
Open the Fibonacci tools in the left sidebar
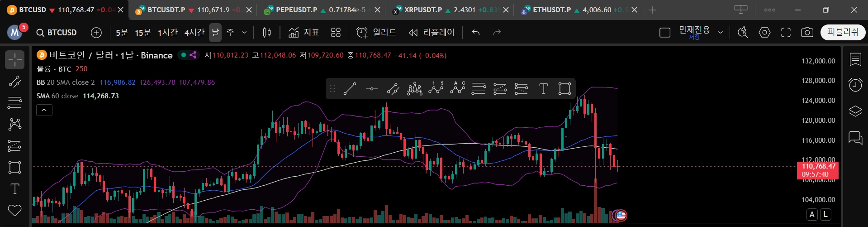[14, 103]
